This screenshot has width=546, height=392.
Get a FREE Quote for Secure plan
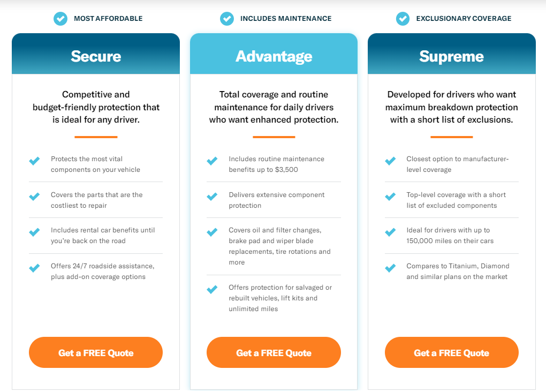[96, 352]
